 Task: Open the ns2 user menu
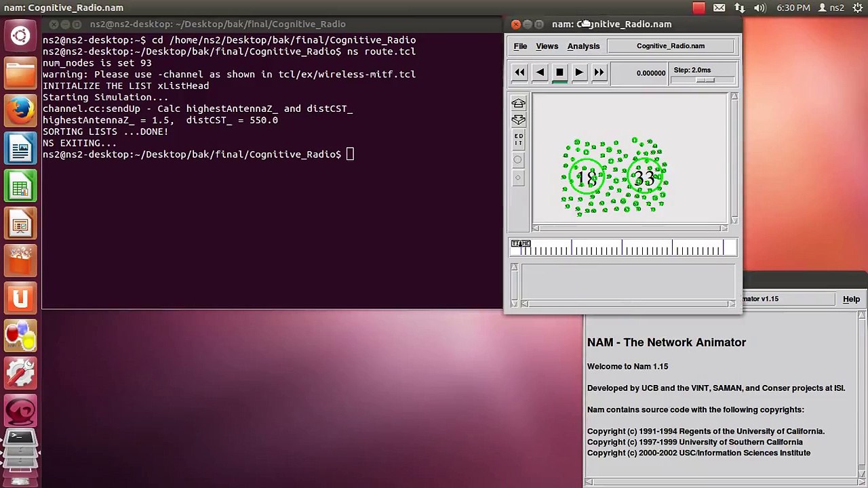(832, 8)
